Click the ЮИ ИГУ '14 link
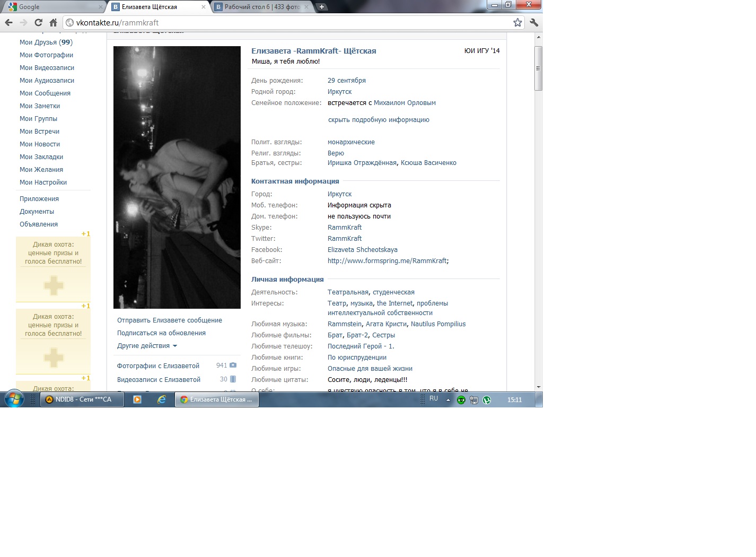Viewport: 756px width, 557px height. point(482,51)
